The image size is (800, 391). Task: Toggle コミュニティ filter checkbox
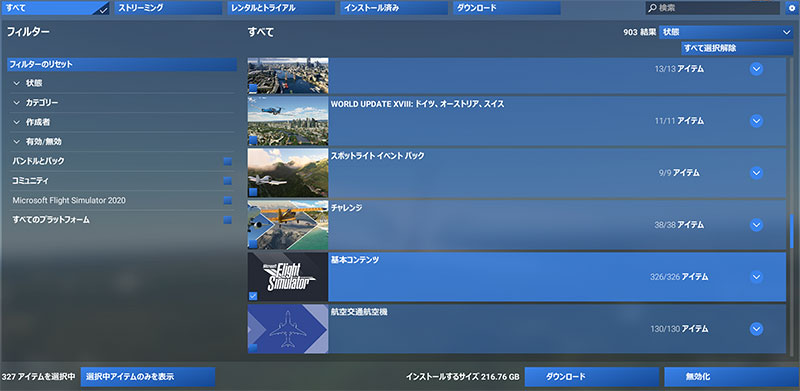coord(228,181)
